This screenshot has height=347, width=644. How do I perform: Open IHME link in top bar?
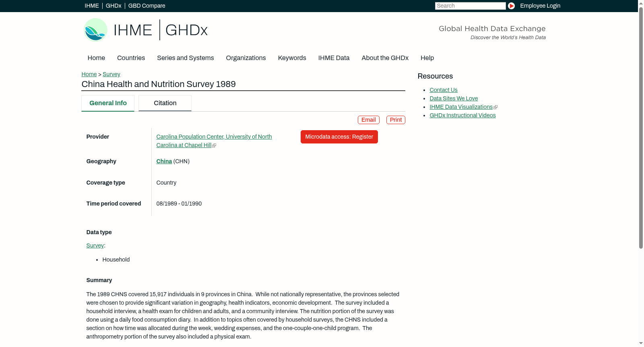pos(92,6)
